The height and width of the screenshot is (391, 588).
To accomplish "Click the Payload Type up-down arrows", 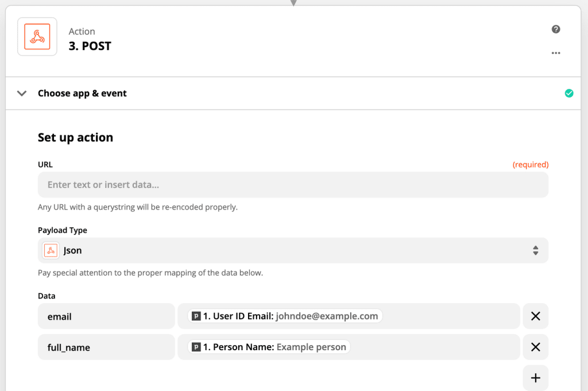I will tap(536, 250).
